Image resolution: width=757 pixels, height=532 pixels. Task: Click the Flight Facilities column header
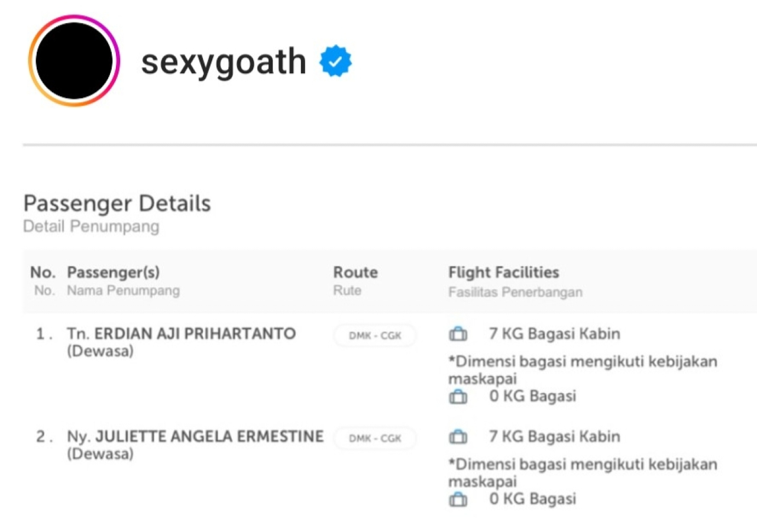point(503,273)
